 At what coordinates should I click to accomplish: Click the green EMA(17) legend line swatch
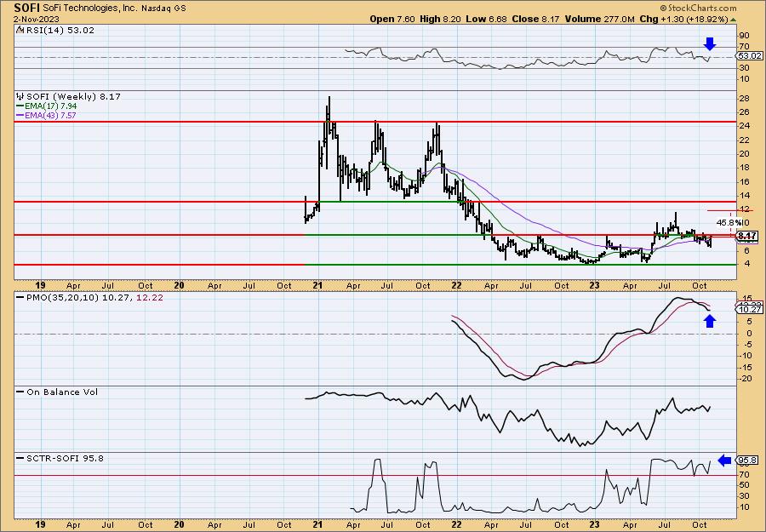20,106
